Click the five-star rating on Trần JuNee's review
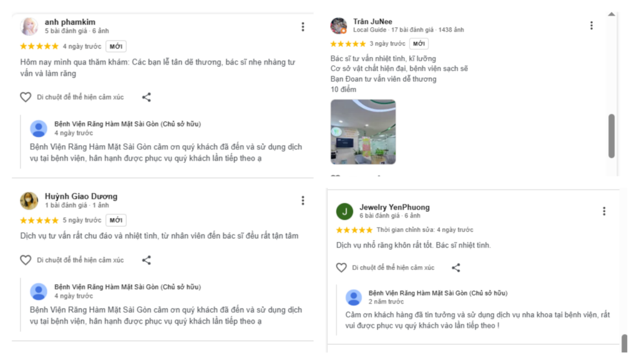This screenshot has height=364, width=639. pos(348,44)
